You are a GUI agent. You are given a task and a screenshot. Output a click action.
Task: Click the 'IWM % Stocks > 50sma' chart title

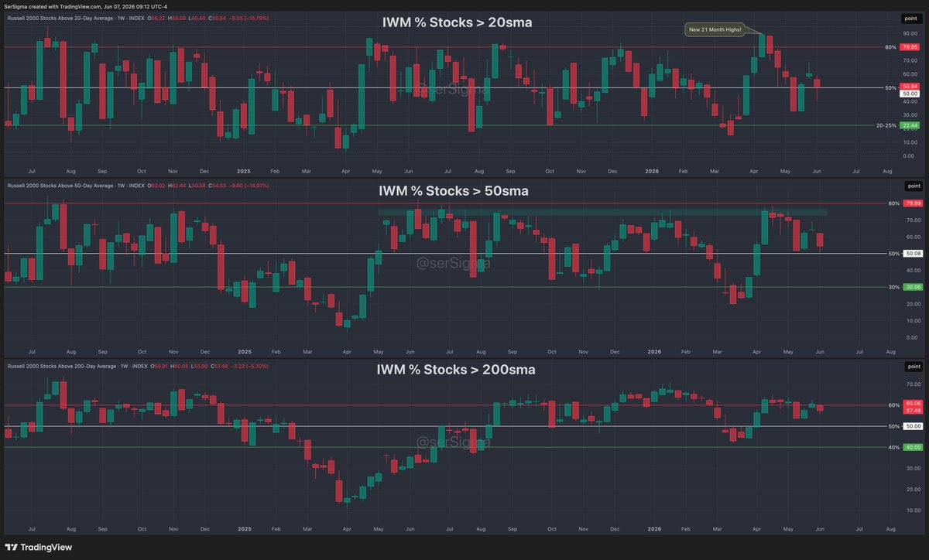pyautogui.click(x=453, y=191)
